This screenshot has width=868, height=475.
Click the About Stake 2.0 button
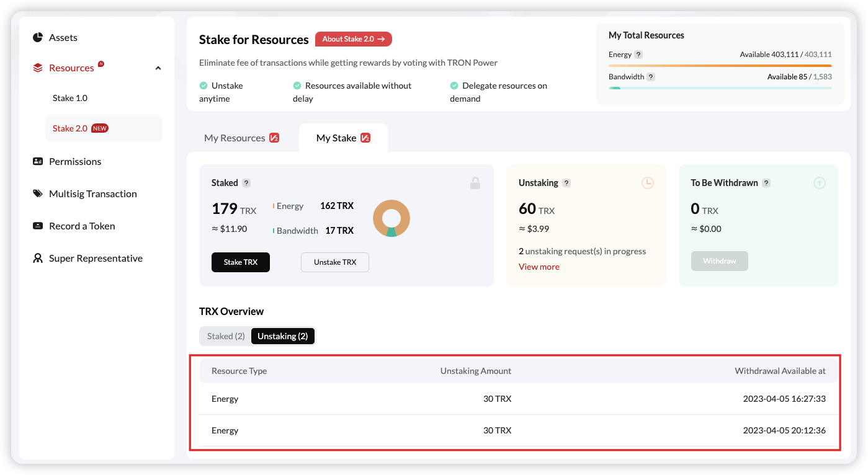click(x=354, y=39)
